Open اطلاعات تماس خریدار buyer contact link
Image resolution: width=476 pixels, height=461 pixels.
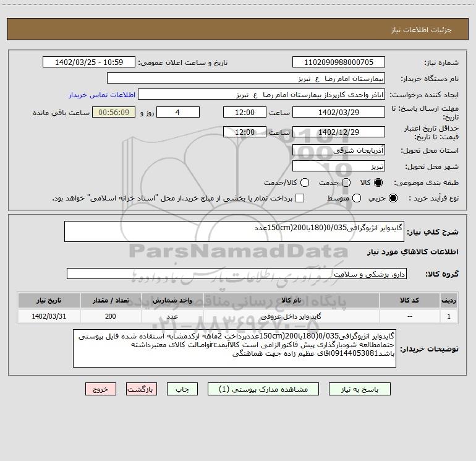click(102, 95)
